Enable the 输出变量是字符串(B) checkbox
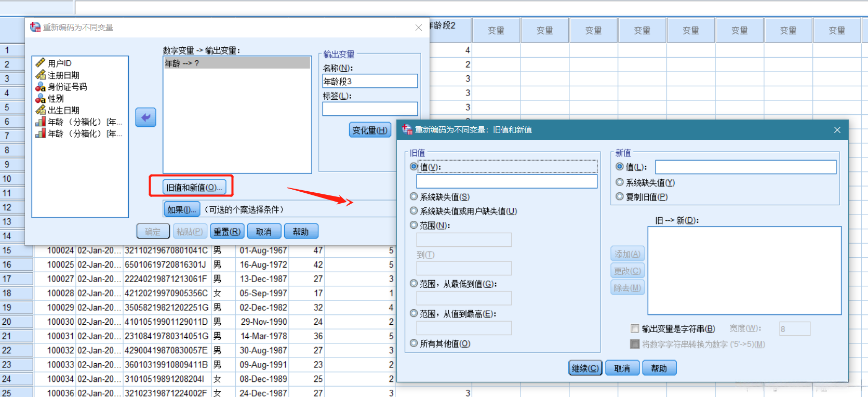The height and width of the screenshot is (397, 868). pyautogui.click(x=635, y=328)
